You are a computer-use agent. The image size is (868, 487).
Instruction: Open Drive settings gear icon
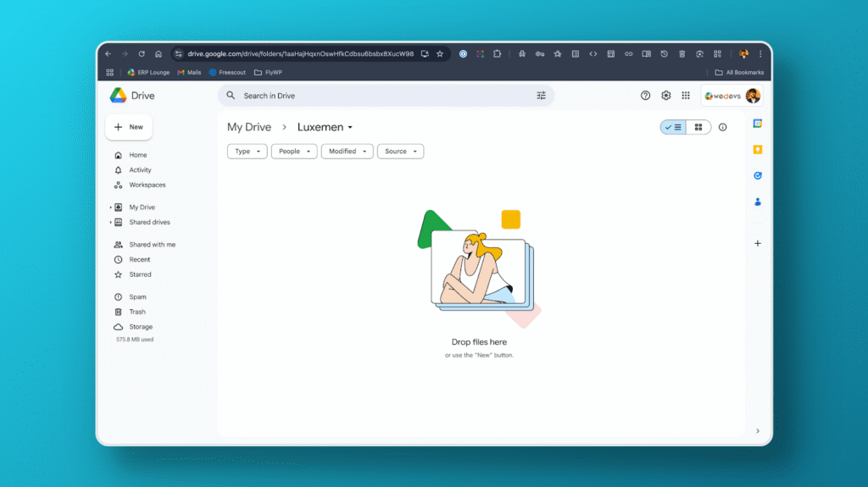pyautogui.click(x=666, y=96)
